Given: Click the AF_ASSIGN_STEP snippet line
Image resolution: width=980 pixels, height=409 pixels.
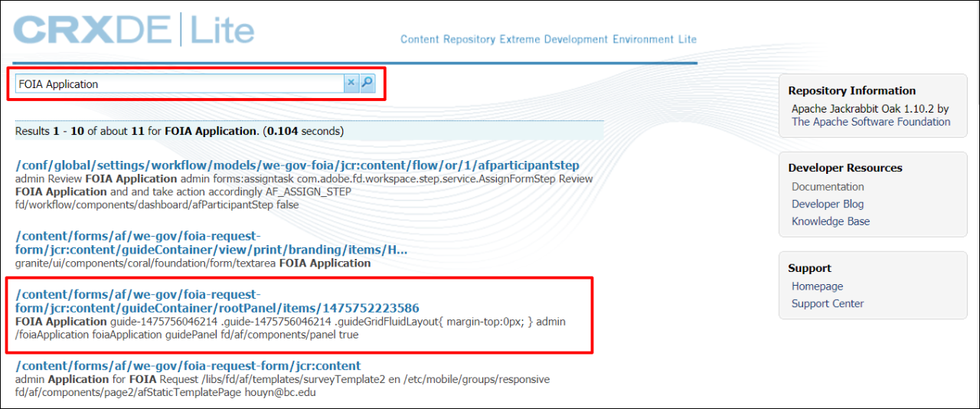Looking at the screenshot, I should pos(183,191).
